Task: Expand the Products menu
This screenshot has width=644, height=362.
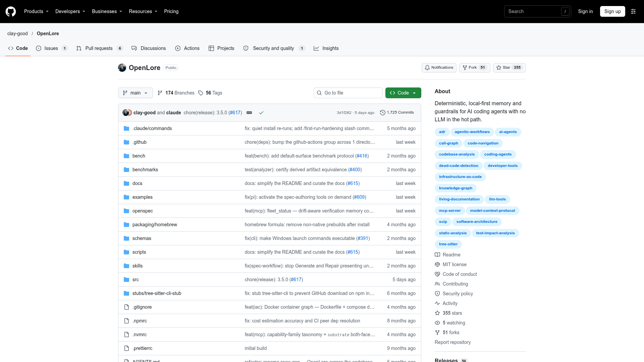Action: point(36,11)
